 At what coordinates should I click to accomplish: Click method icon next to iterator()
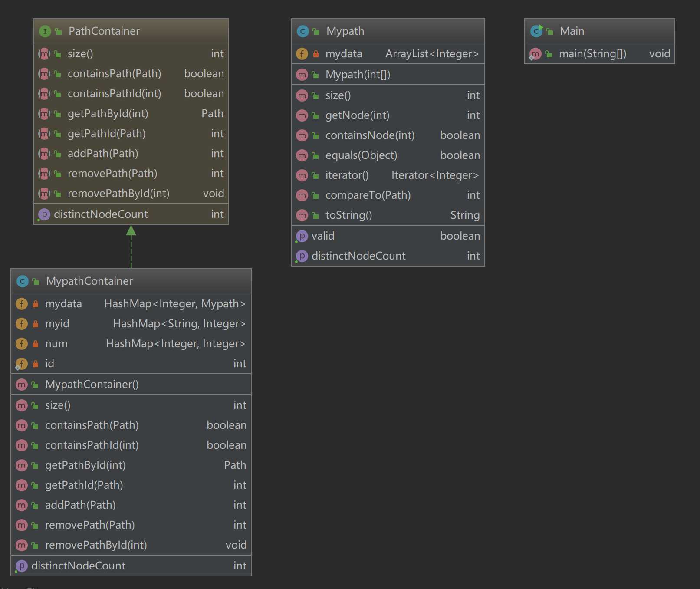302,175
